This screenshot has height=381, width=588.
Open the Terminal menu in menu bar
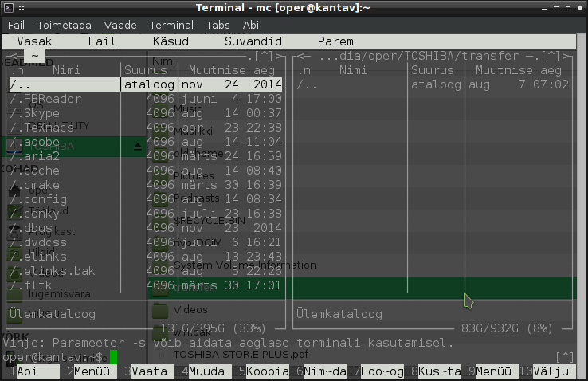point(171,26)
